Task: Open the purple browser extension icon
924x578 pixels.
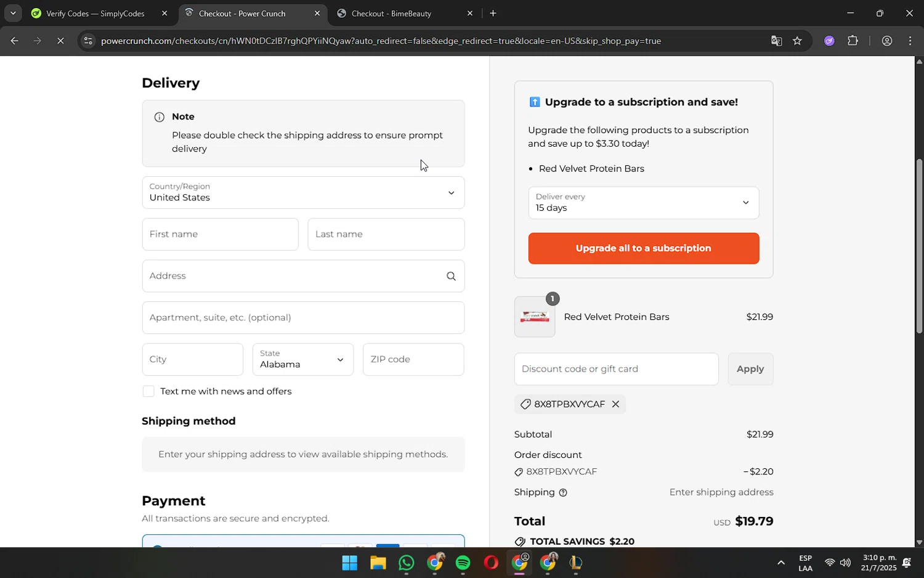Action: tap(829, 41)
